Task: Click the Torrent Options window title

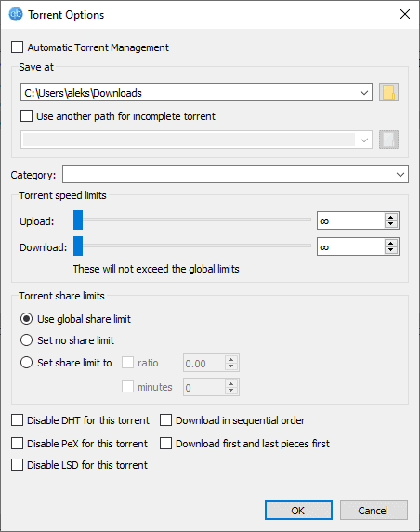Action: 66,15
